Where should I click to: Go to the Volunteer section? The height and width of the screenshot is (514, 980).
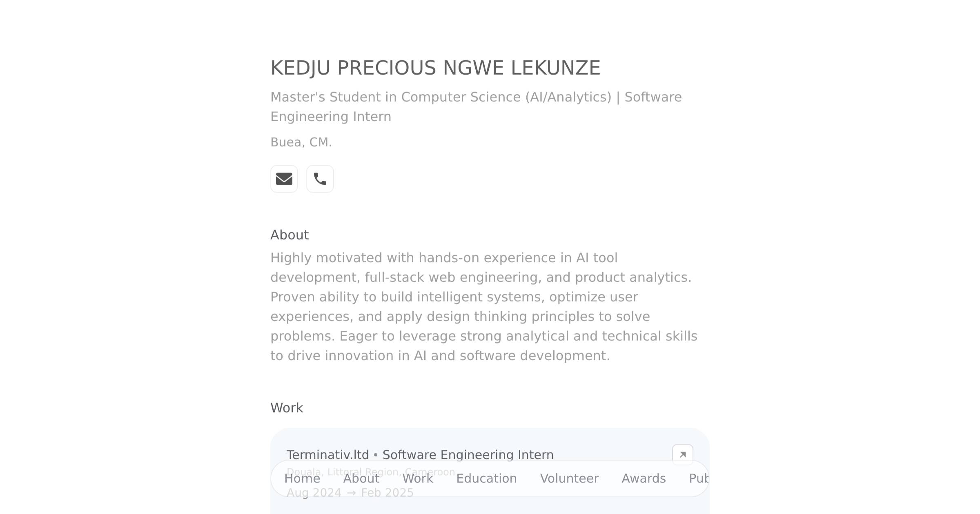tap(569, 478)
